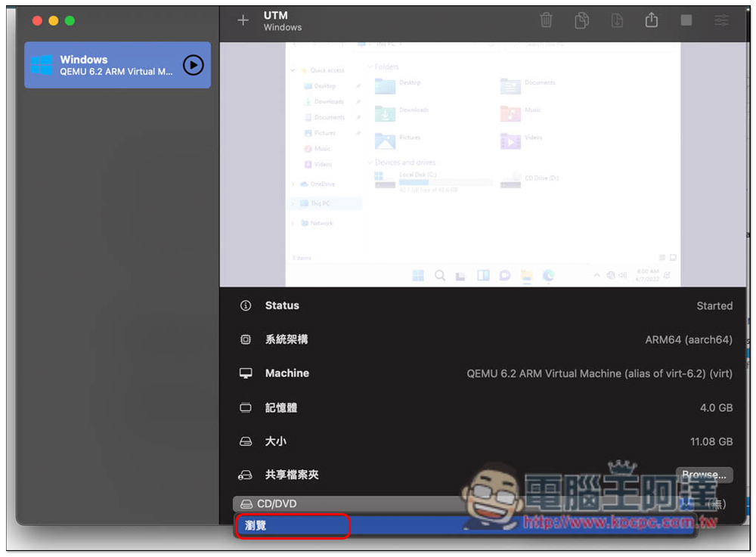
Task: Delete the VM using the trash icon
Action: [546, 20]
